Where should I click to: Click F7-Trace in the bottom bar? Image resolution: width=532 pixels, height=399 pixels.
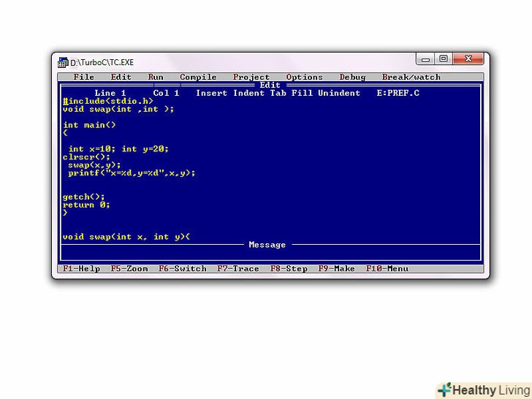click(238, 269)
